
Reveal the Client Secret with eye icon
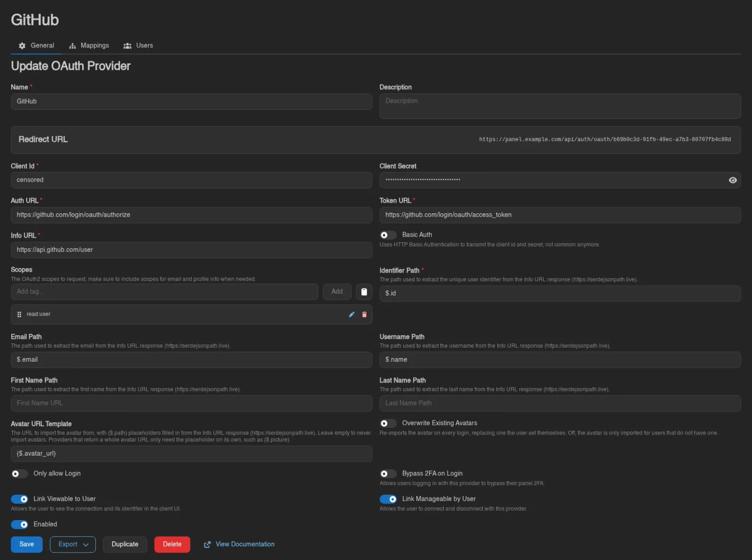(732, 180)
